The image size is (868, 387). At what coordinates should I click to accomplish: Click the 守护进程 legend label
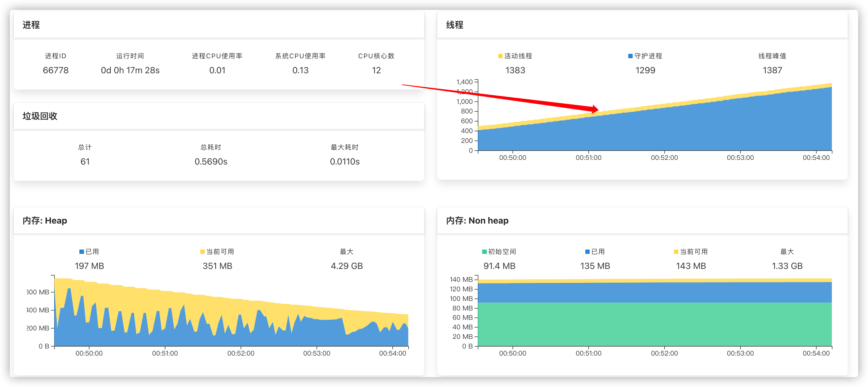tap(648, 56)
